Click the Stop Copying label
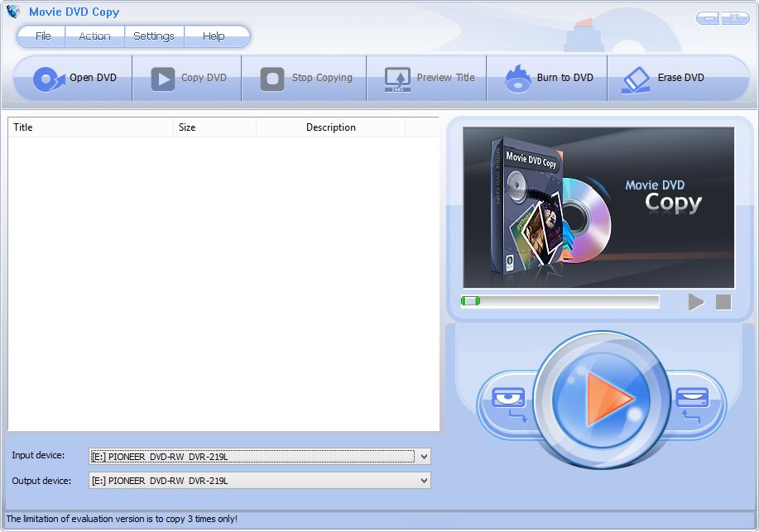The image size is (759, 532). tap(322, 78)
